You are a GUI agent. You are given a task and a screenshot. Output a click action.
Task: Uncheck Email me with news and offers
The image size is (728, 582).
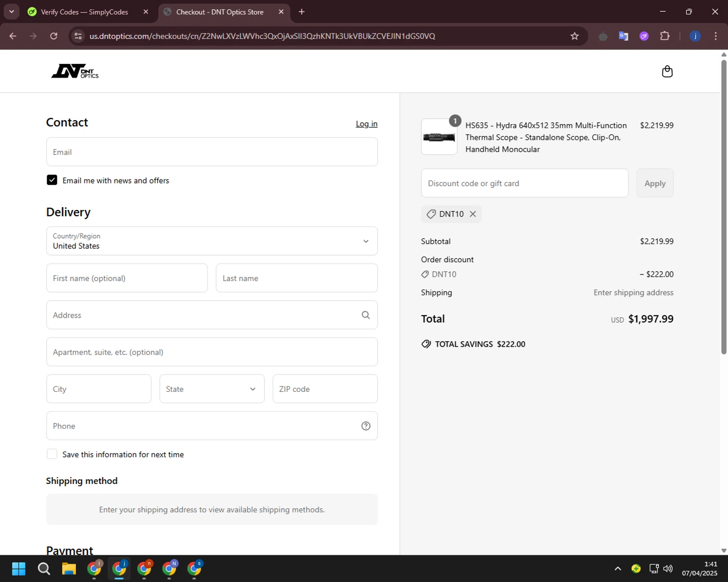coord(52,180)
